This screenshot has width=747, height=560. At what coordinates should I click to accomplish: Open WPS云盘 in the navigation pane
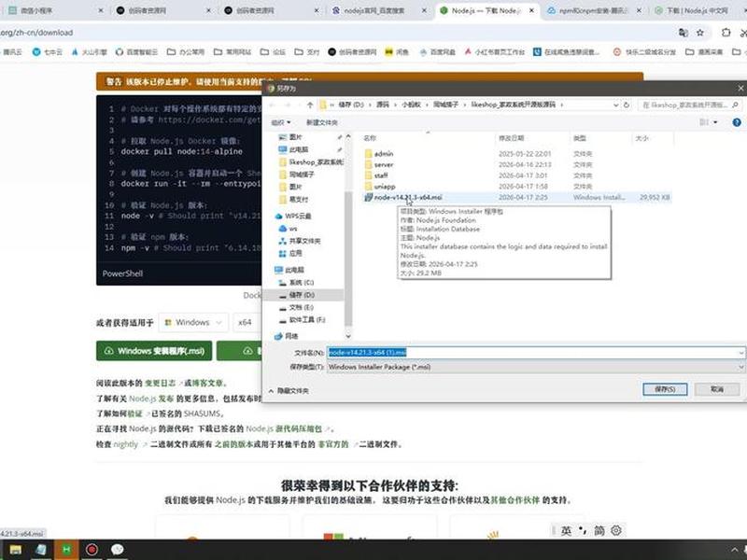[293, 217]
